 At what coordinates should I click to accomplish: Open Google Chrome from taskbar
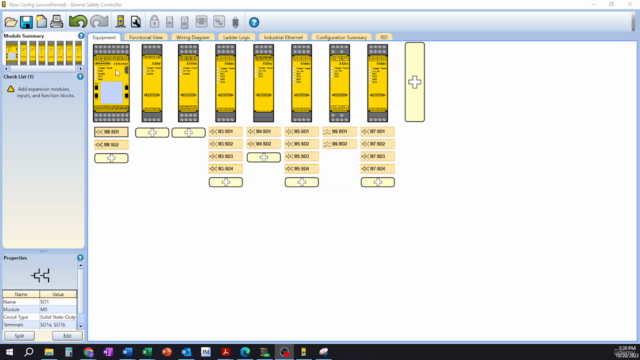point(88,352)
